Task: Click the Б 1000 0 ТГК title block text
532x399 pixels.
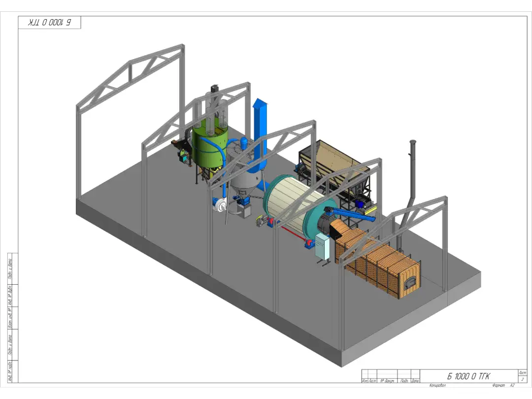Action: click(468, 376)
